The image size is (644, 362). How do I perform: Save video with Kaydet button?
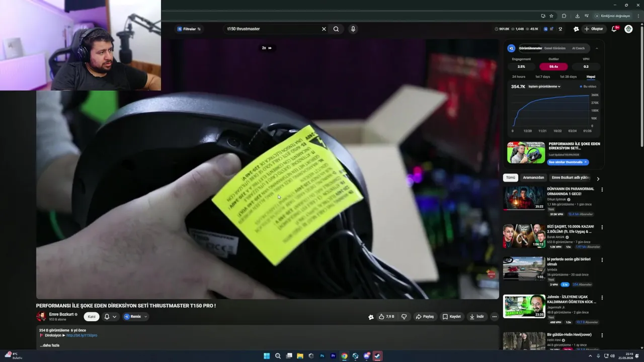452,317
